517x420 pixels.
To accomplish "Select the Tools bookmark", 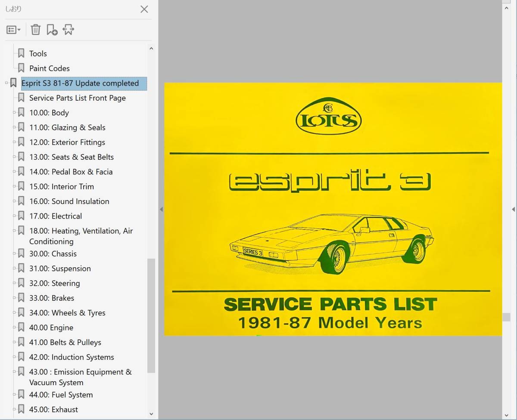I will [38, 54].
